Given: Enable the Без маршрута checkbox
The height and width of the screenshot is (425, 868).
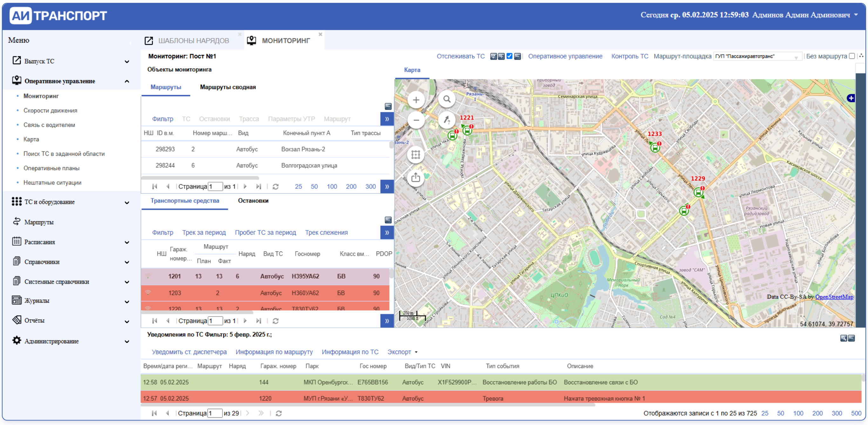Looking at the screenshot, I should coord(852,56).
